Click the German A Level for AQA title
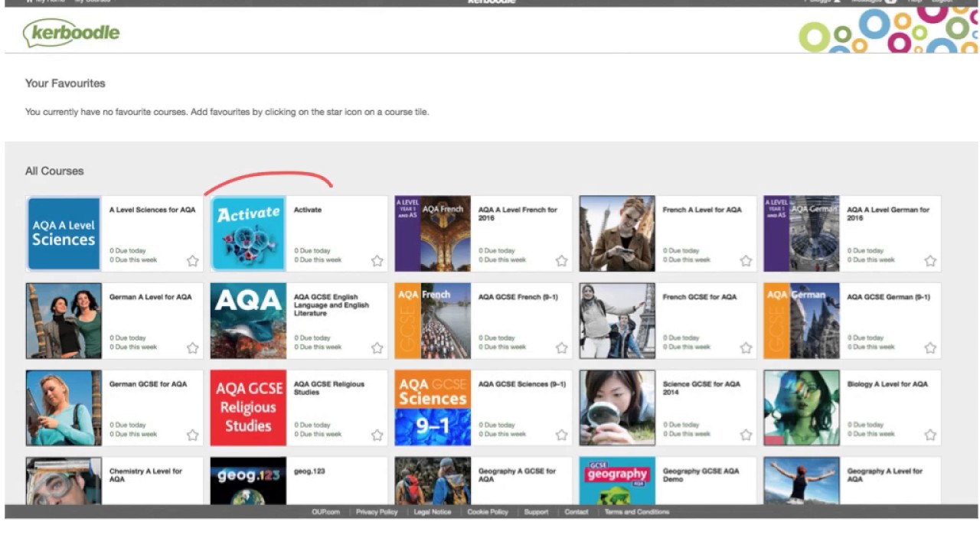980x551 pixels. [151, 297]
